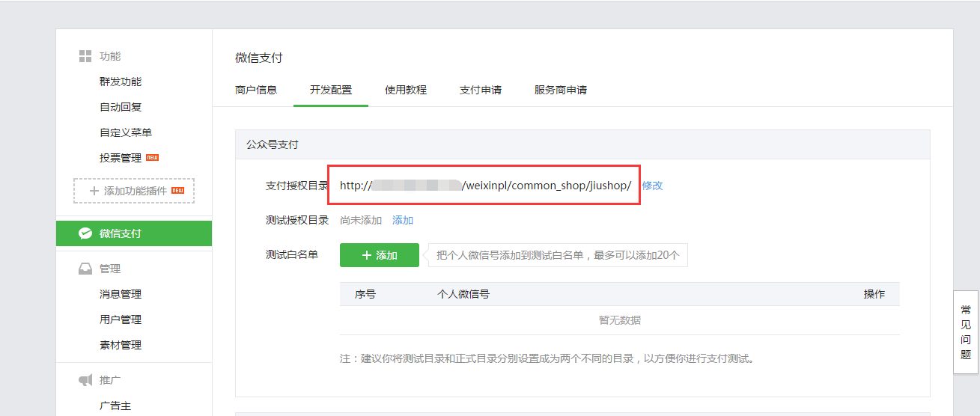Click the 微信支付 chat bubble icon

tap(85, 233)
